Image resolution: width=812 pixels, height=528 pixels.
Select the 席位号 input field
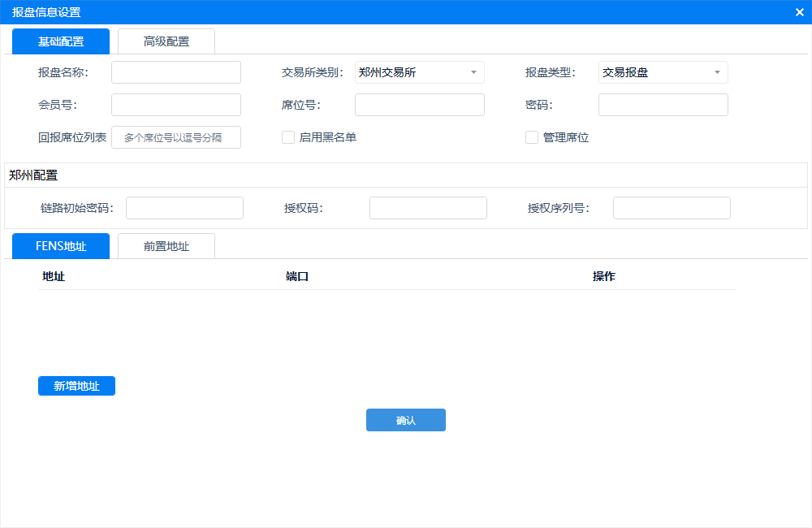(420, 105)
